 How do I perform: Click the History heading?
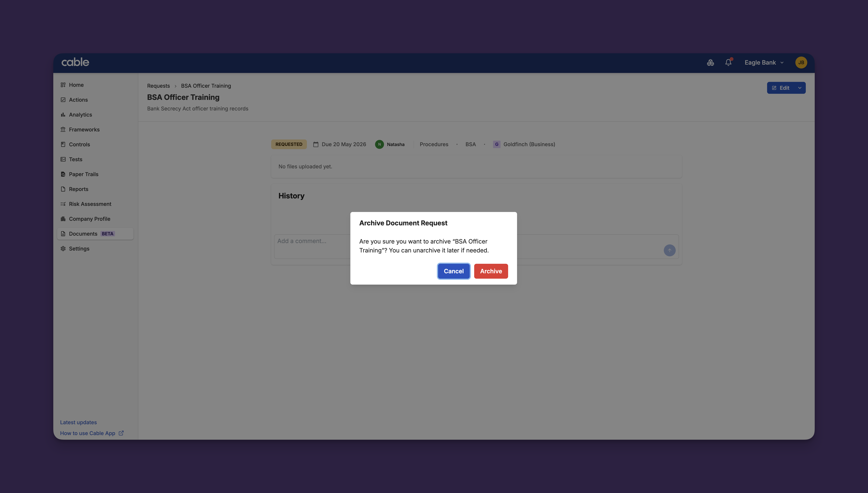tap(291, 196)
